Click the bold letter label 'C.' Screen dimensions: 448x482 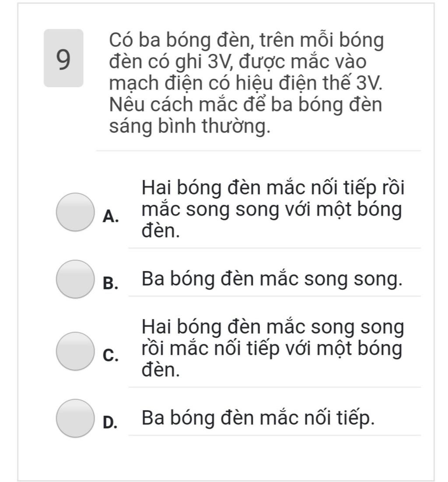[x=111, y=355]
